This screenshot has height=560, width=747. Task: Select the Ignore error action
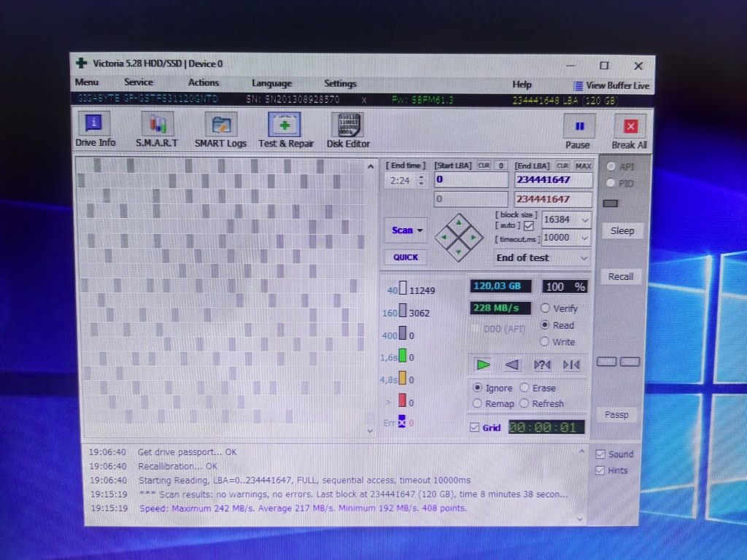(x=477, y=388)
